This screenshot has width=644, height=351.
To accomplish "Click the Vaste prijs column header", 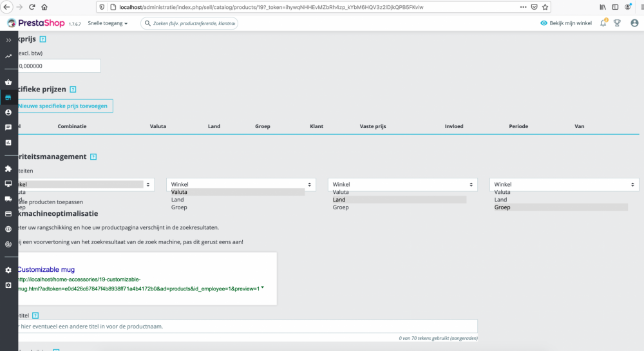I will click(x=373, y=126).
